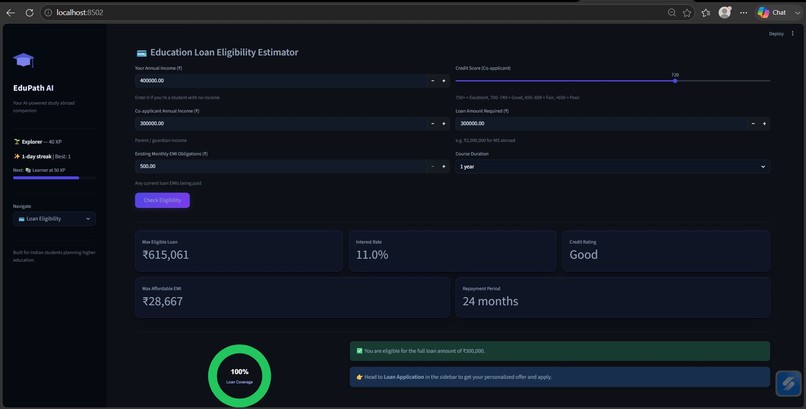The image size is (806, 409).
Task: Decrease Existing Monthly EMI value
Action: pos(433,166)
